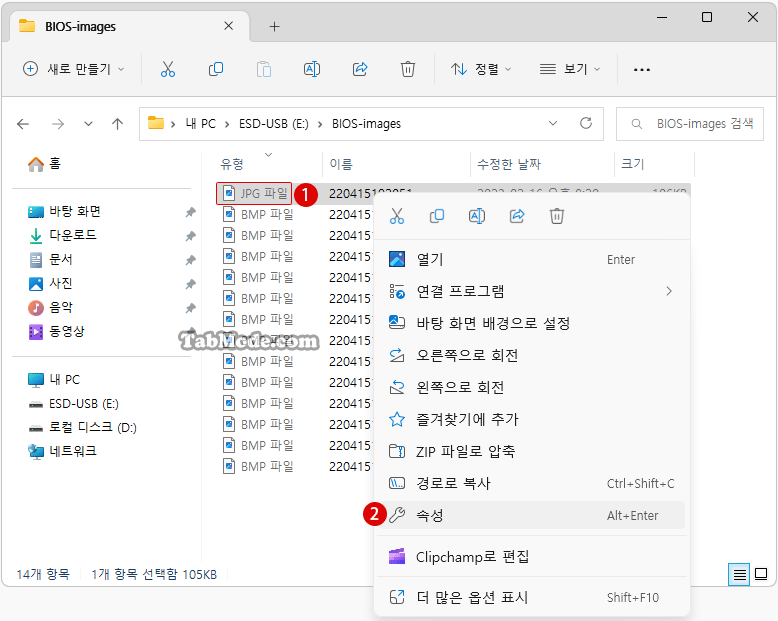Image resolution: width=778 pixels, height=621 pixels.
Task: Open 홈 in the navigation pane
Action: [x=45, y=163]
